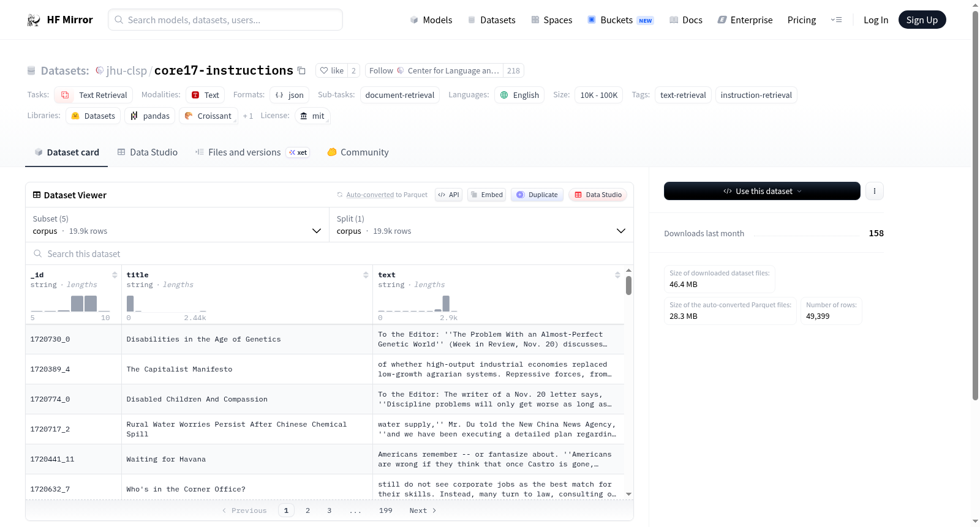This screenshot has width=980, height=527.
Task: Click the sort icon on _id column
Action: [115, 275]
